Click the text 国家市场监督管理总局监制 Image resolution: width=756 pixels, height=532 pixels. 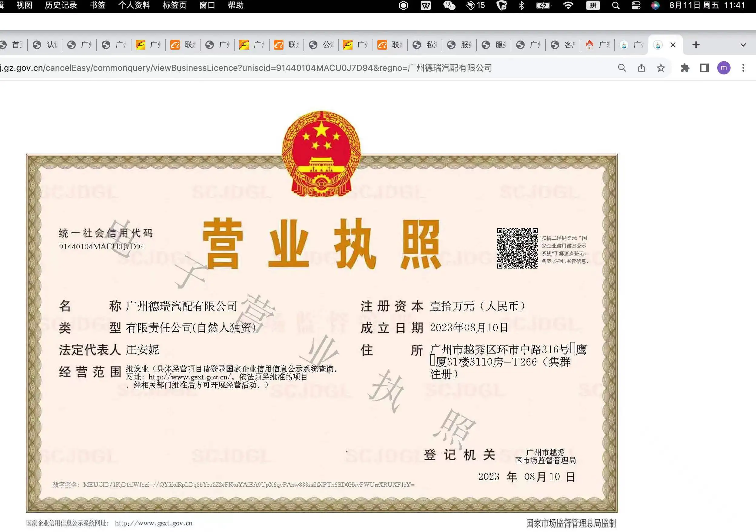tap(571, 524)
